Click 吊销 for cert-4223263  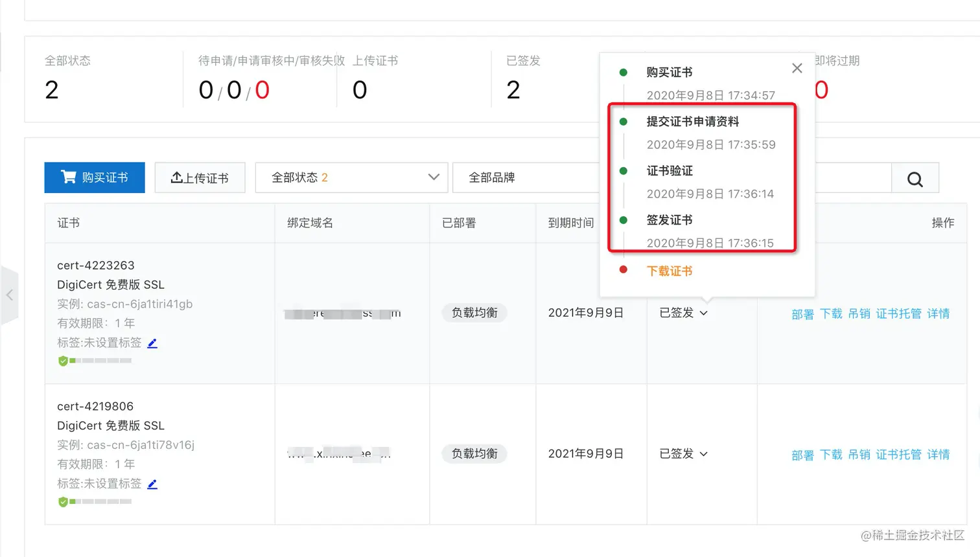[x=859, y=314]
